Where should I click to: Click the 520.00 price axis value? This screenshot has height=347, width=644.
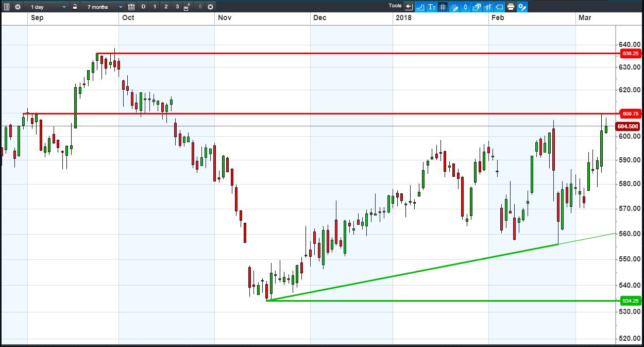(630, 338)
